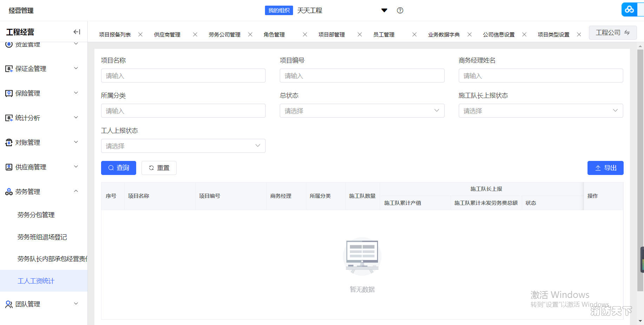
Task: Click the 保险管理 sidebar icon
Action: 9,93
